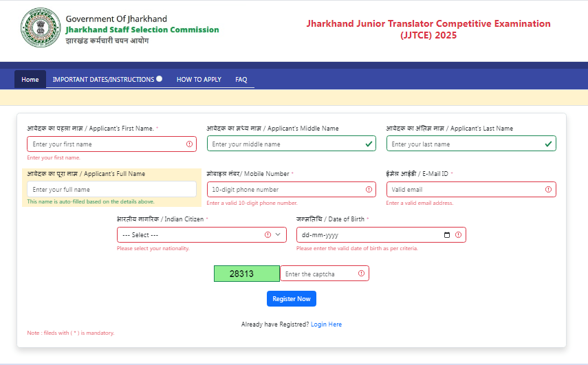Click the calendar icon in Date of Birth

point(447,235)
